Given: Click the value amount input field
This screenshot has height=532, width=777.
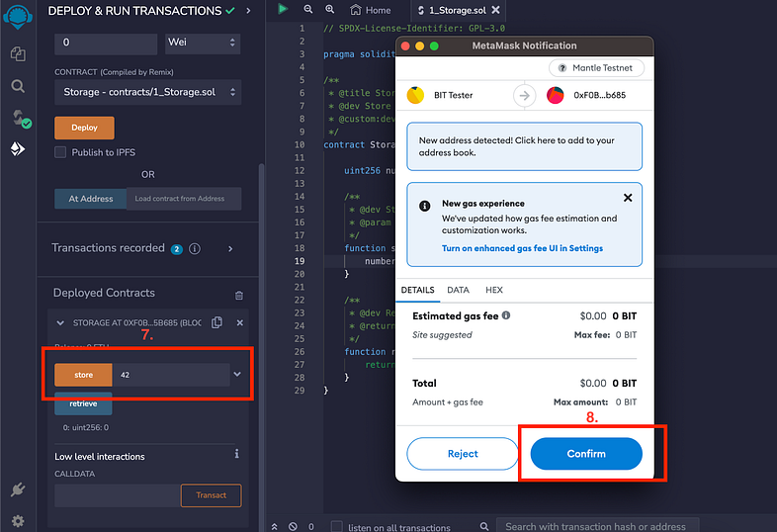Looking at the screenshot, I should pos(106,44).
